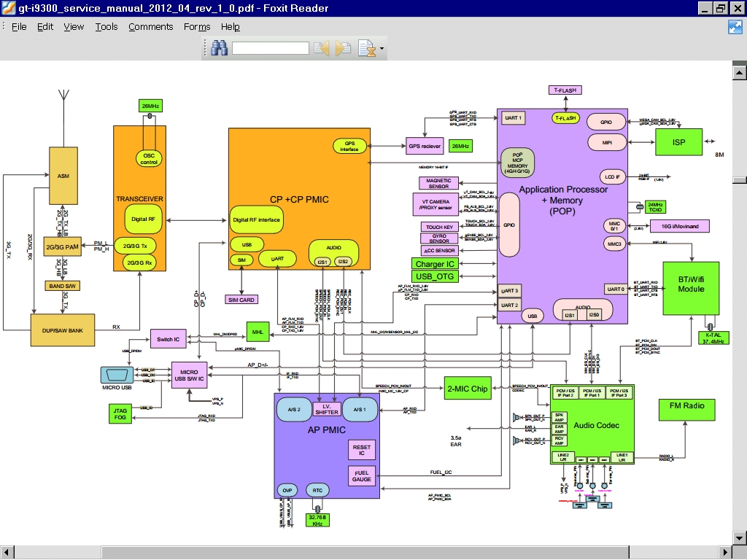
Task: Click the Charger IC box
Action: [435, 264]
